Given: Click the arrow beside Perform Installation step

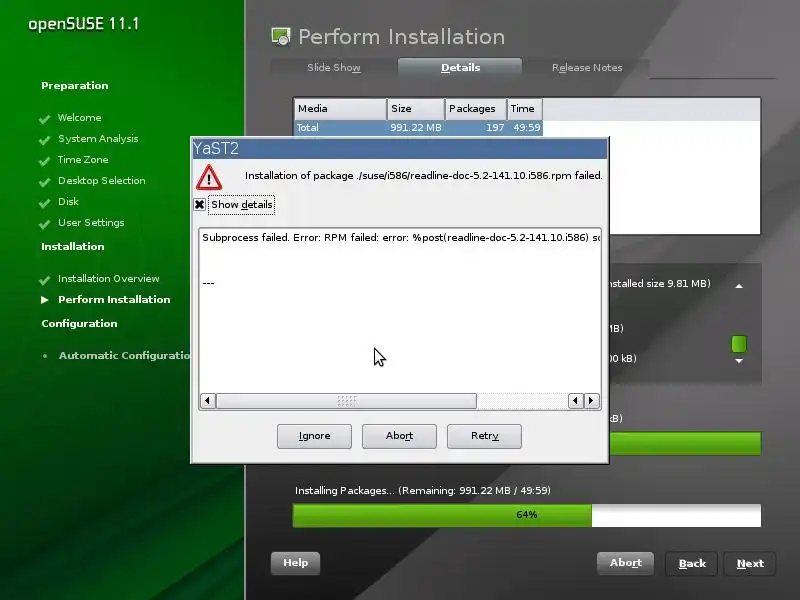Looking at the screenshot, I should click(x=45, y=299).
